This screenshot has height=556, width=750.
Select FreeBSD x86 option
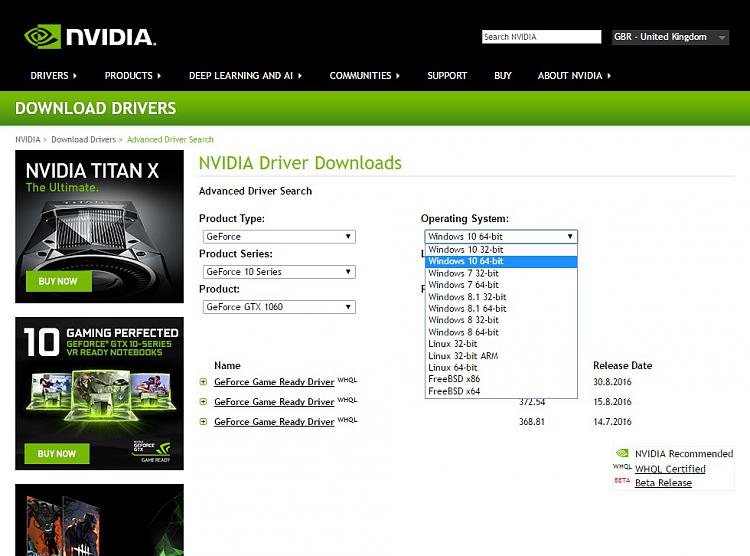[x=501, y=379]
